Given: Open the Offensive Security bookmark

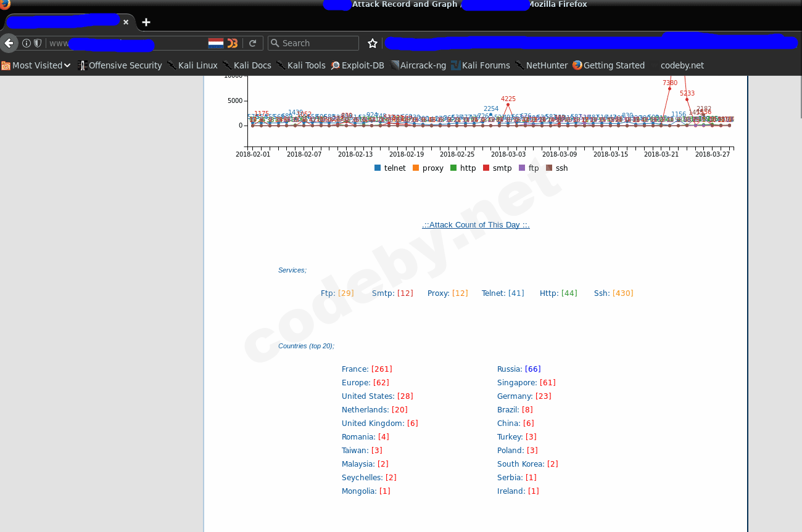Looking at the screenshot, I should (120, 65).
